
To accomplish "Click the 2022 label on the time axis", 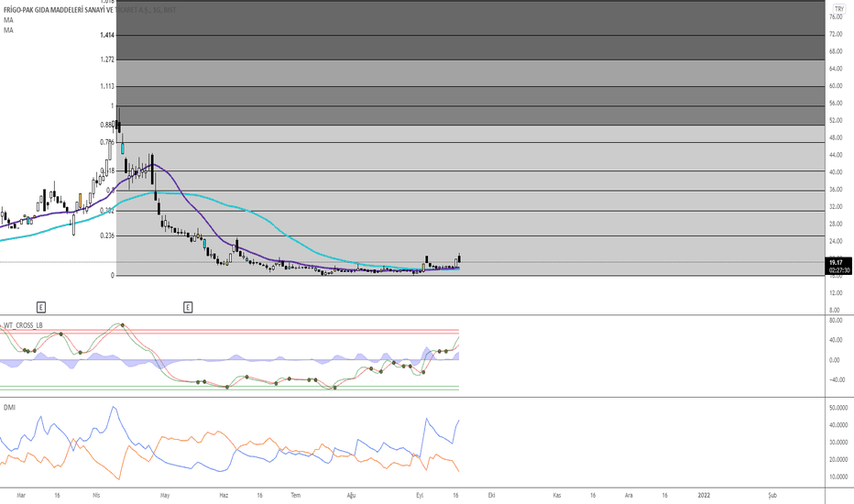I will (x=705, y=495).
